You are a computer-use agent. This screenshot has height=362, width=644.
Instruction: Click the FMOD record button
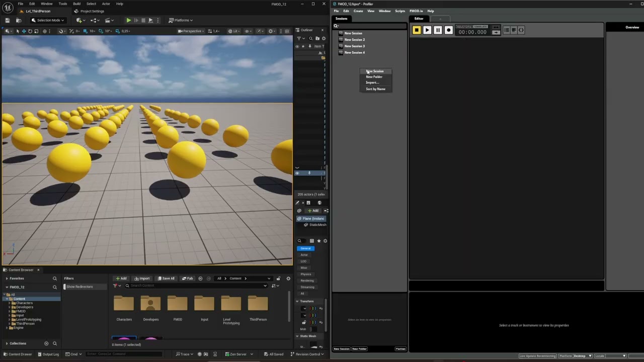pyautogui.click(x=448, y=30)
